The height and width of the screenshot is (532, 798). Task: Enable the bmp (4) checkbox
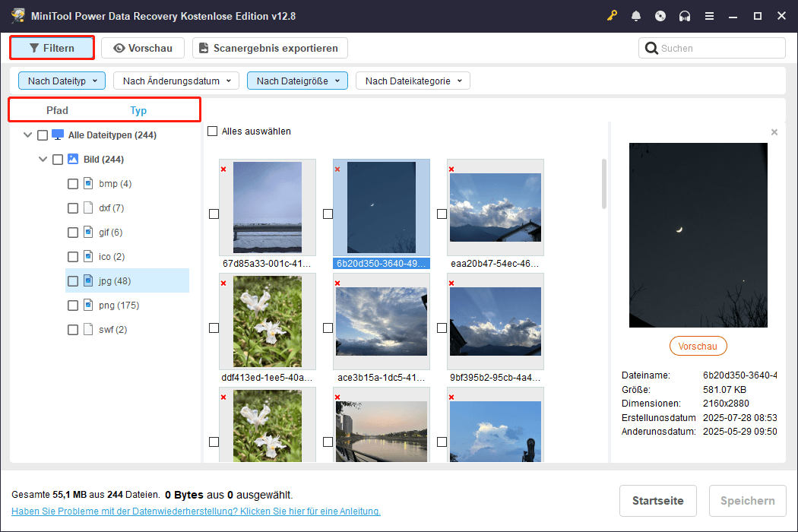pos(73,184)
